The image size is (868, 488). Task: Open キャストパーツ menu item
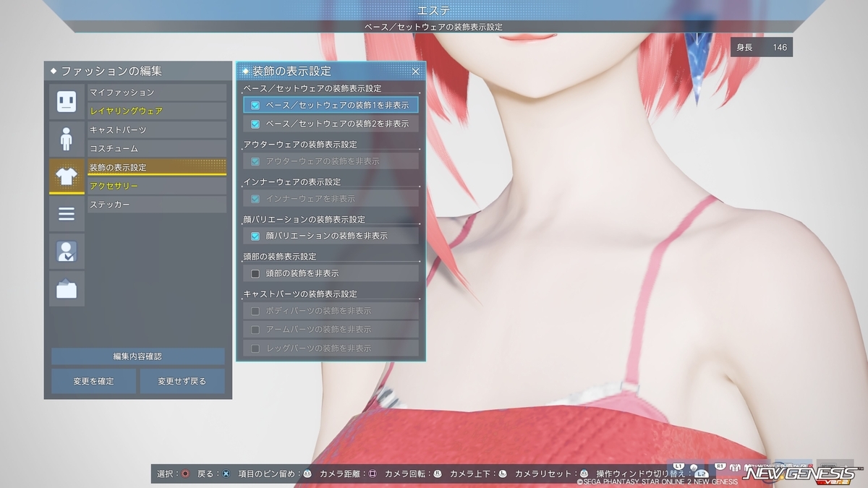[157, 130]
